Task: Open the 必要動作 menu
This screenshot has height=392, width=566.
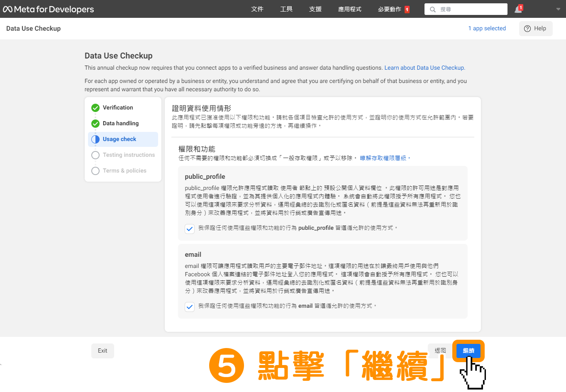Action: pyautogui.click(x=390, y=9)
